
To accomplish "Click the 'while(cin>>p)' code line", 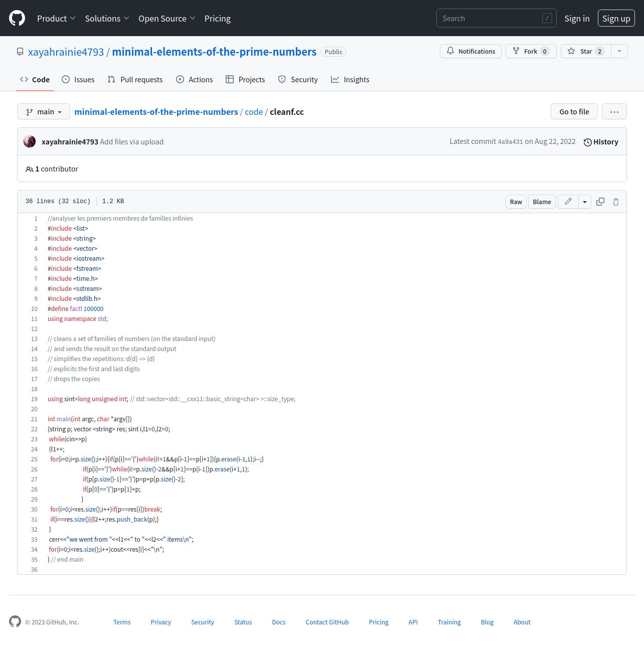I will click(x=68, y=439).
